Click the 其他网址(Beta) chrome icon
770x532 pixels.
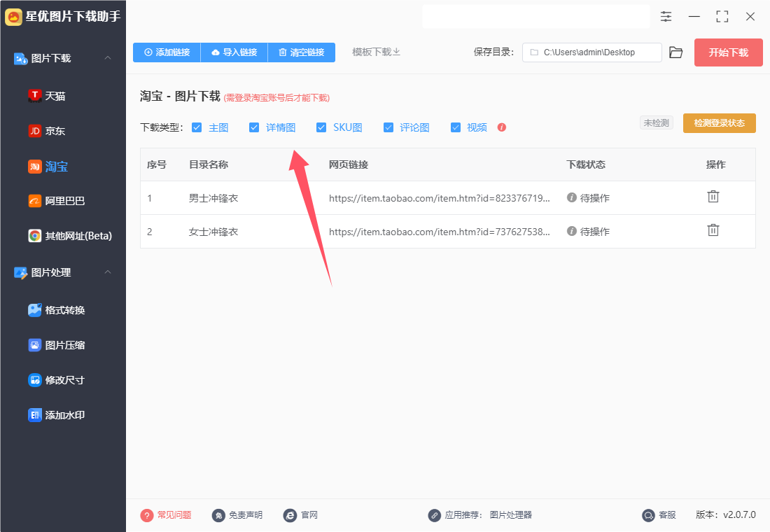pos(34,236)
